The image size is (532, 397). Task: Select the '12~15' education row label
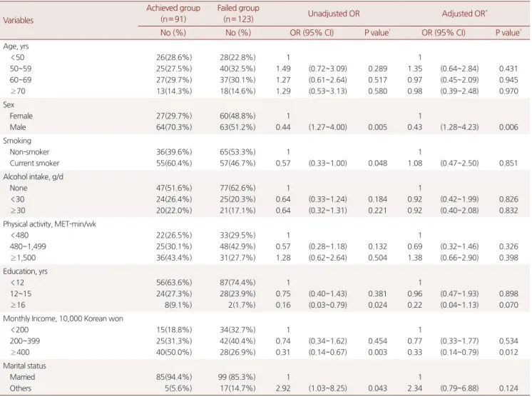pyautogui.click(x=21, y=293)
